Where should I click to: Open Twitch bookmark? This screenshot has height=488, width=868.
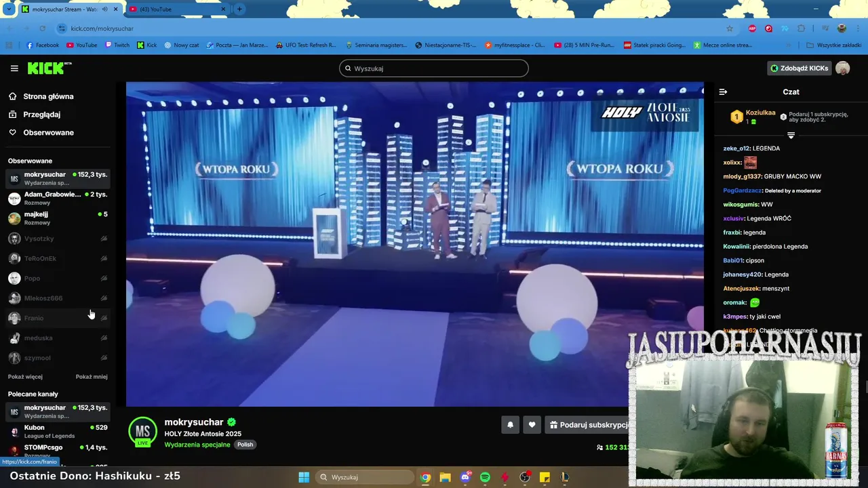(x=117, y=45)
